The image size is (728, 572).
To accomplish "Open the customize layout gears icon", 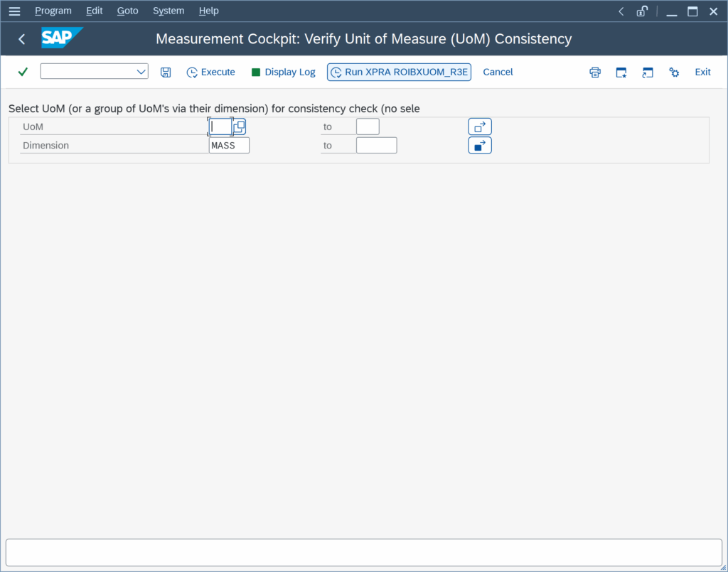I will click(x=674, y=72).
